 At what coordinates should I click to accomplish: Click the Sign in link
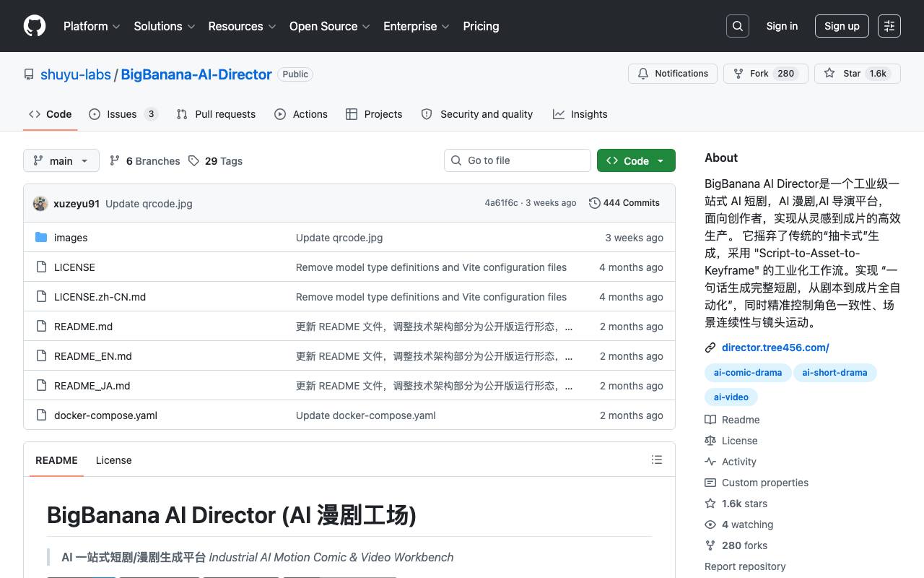[x=782, y=26]
